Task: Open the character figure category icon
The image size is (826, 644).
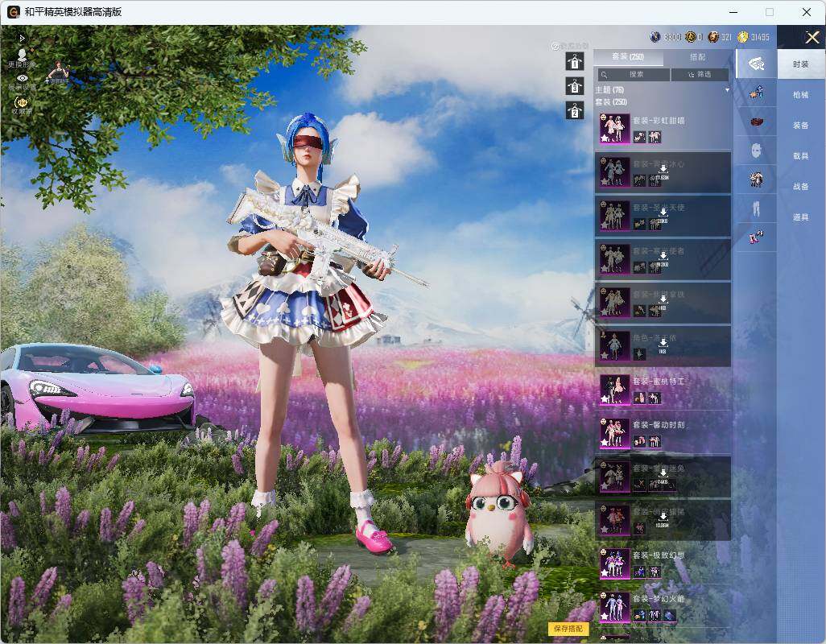Action: (756, 180)
